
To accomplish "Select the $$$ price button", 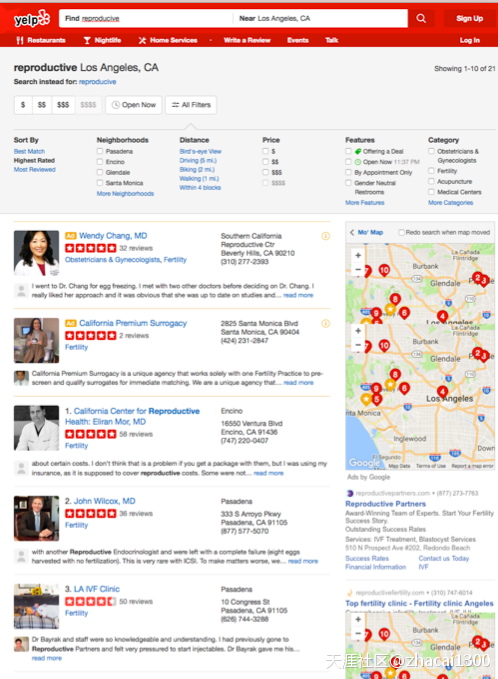I will (x=63, y=105).
